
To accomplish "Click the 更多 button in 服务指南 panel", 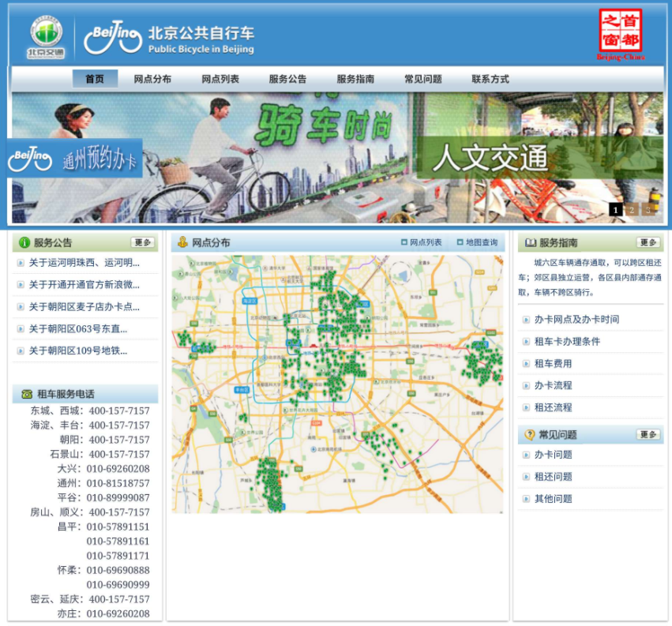I will coord(648,242).
